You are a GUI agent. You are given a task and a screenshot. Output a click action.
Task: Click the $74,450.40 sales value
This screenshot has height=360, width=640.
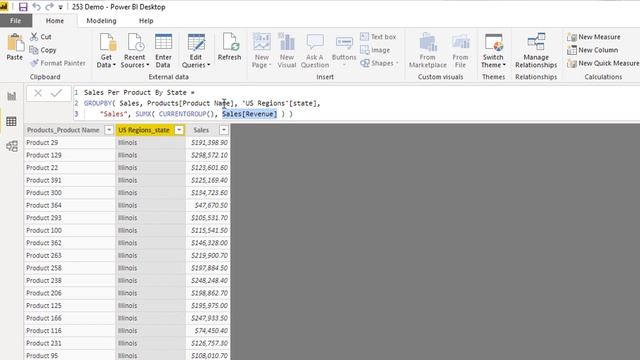pos(211,331)
